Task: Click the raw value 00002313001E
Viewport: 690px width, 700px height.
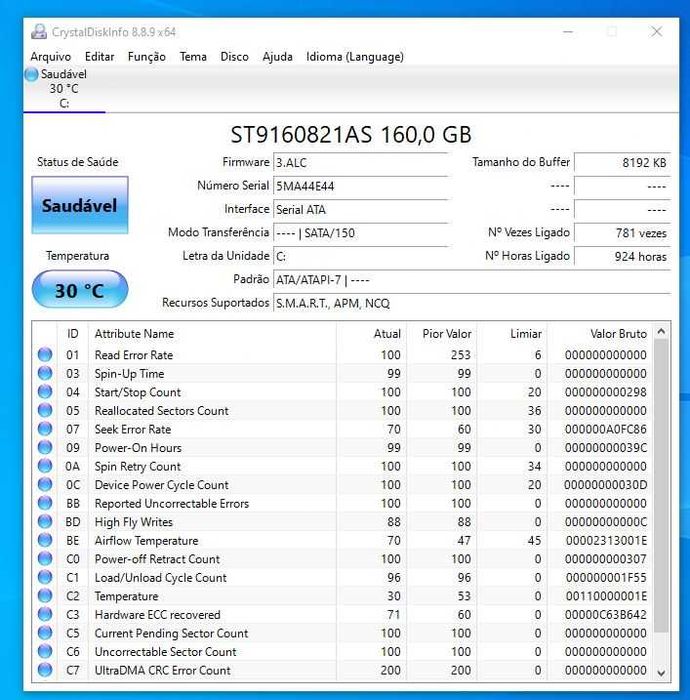Action: (606, 541)
